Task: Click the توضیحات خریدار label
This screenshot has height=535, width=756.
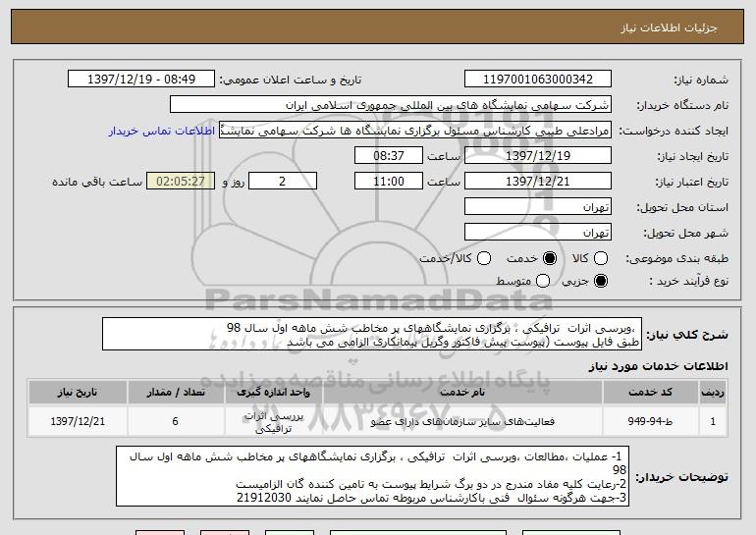Action: (681, 477)
